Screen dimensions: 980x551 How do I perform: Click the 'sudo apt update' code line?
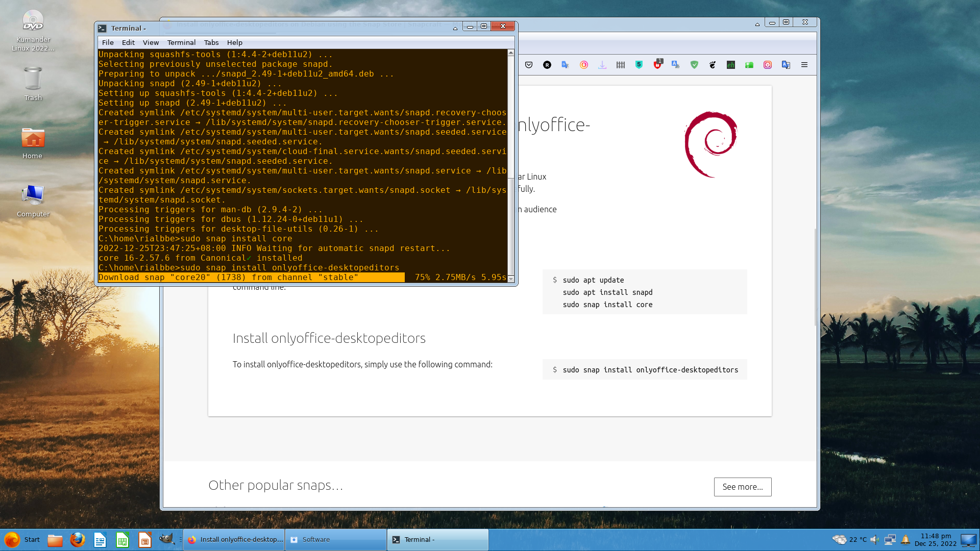coord(593,280)
